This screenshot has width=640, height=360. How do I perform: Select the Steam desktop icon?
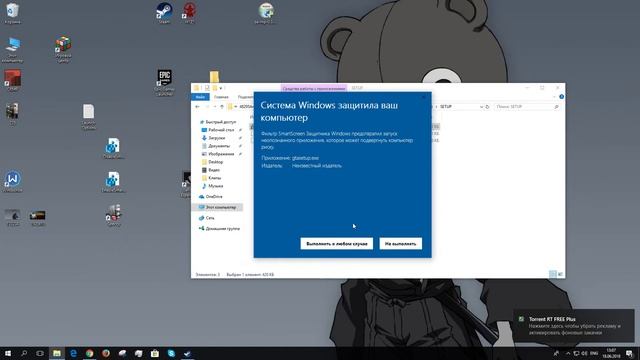tap(164, 13)
